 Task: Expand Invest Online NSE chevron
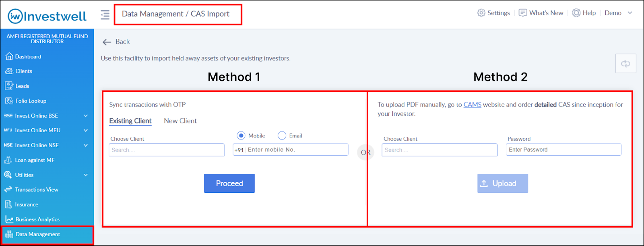[86, 145]
